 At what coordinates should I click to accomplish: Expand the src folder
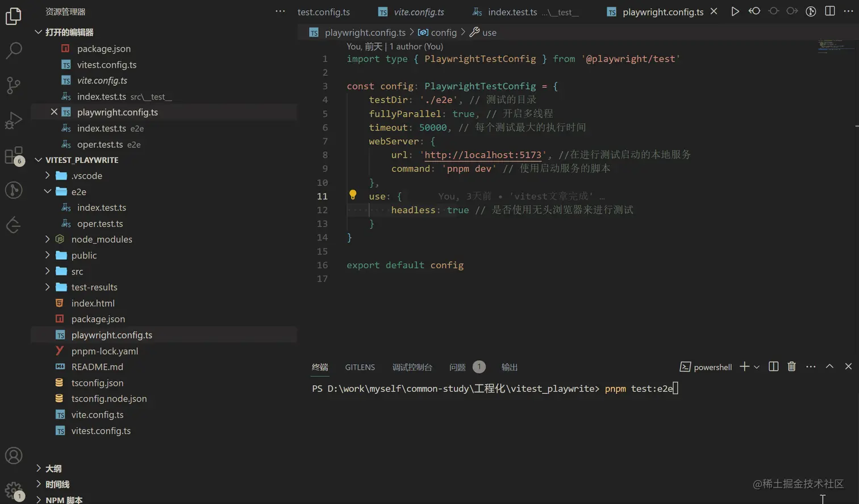[48, 271]
